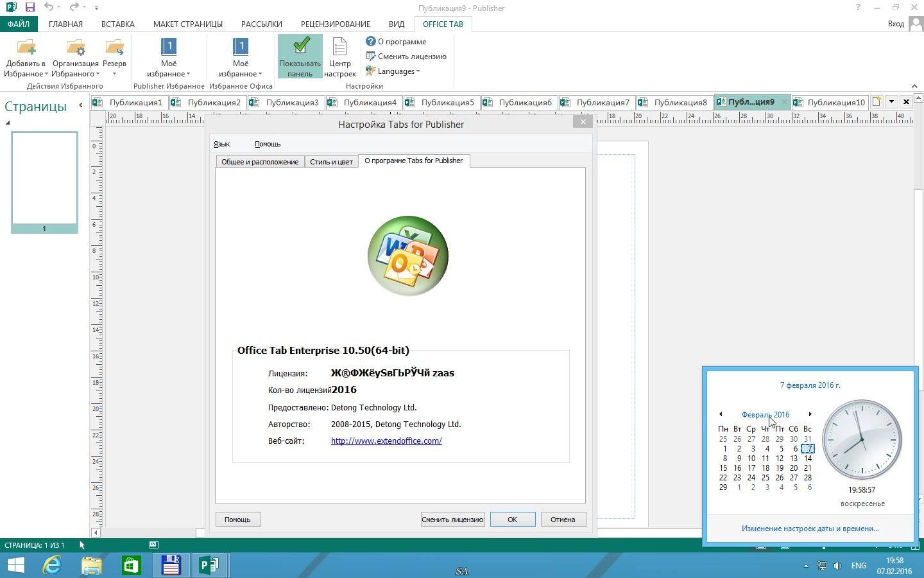Viewport: 924px width, 578px height.
Task: Close the Office Tab bar with the X button
Action: click(906, 102)
